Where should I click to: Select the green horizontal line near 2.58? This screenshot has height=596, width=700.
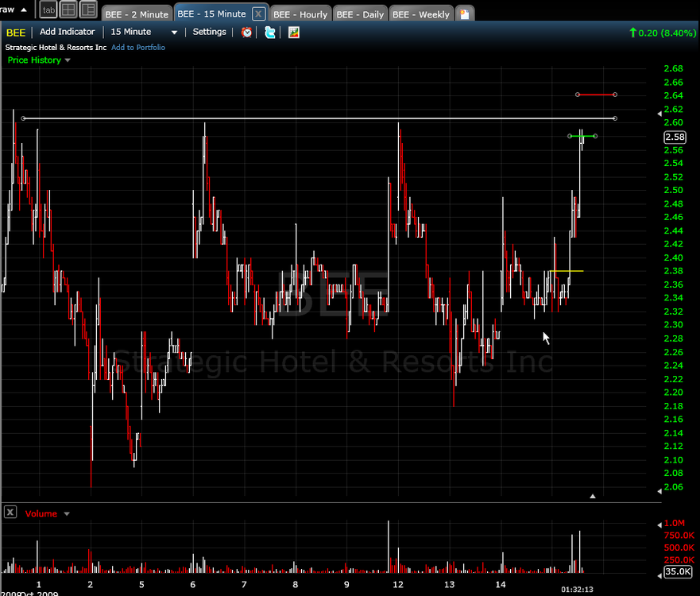click(x=582, y=136)
